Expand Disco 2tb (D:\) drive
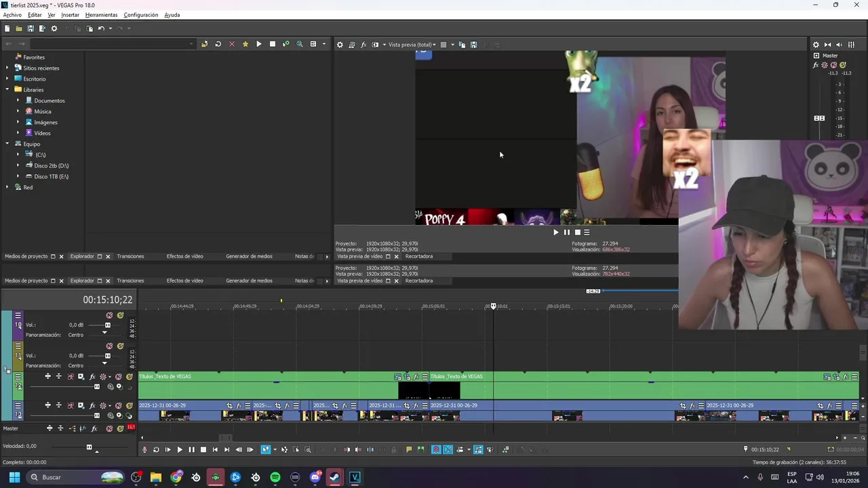868x488 pixels. click(x=18, y=165)
